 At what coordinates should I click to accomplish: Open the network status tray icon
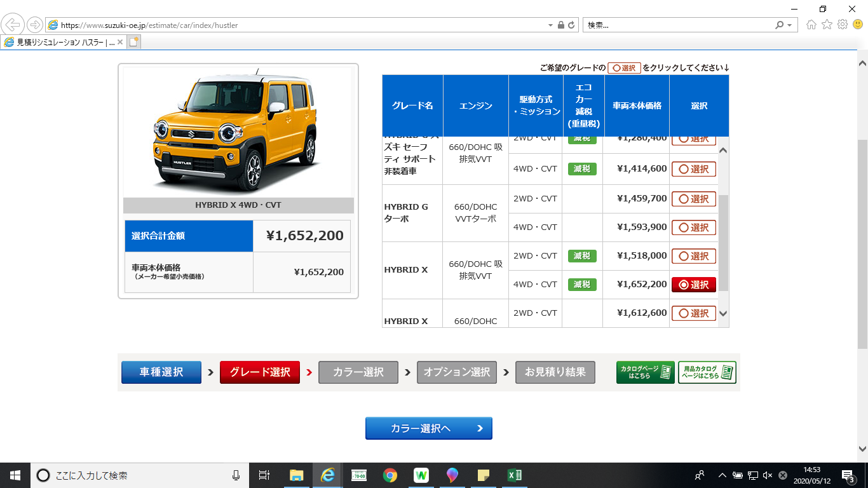point(753,475)
